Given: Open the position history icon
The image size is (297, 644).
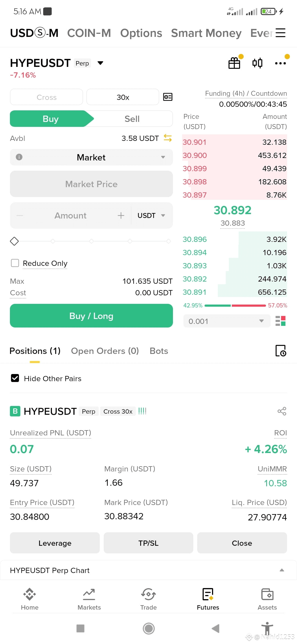Looking at the screenshot, I should pyautogui.click(x=281, y=351).
